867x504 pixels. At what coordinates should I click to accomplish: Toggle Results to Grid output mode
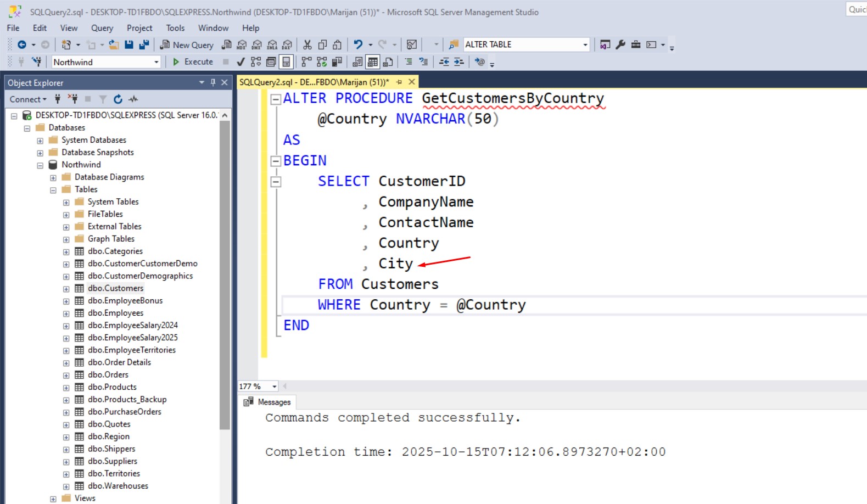373,62
